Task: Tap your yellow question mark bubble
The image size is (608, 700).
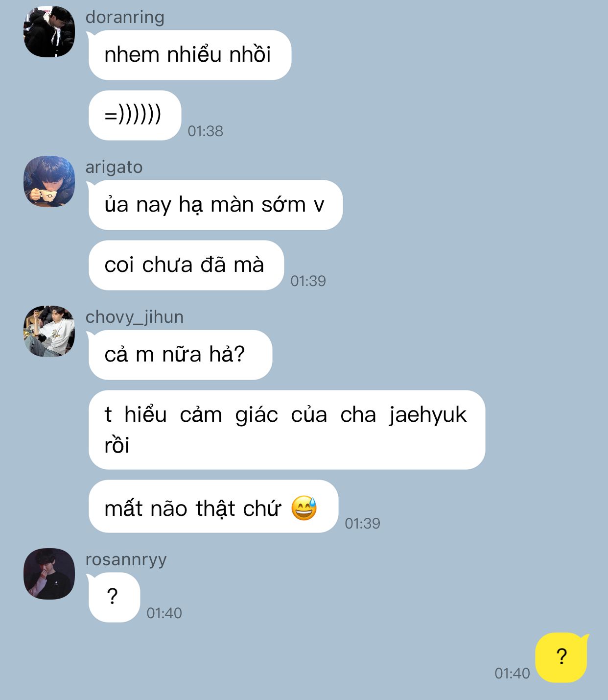Action: coord(562,657)
